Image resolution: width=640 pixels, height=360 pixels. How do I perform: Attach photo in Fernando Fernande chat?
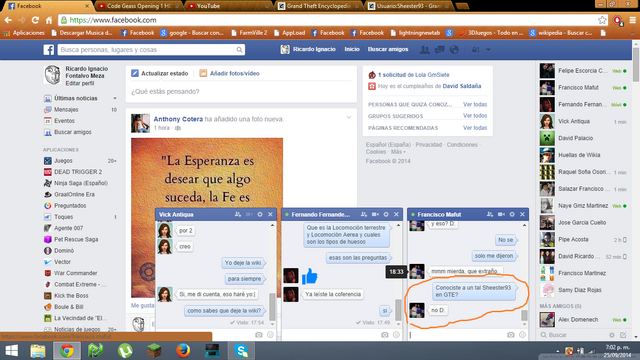point(384,335)
